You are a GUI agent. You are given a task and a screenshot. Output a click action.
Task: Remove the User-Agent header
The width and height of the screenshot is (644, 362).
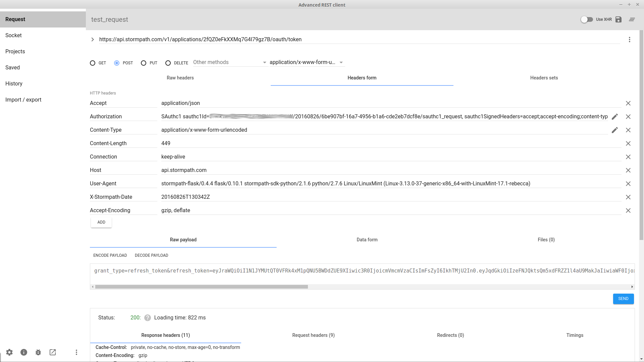click(628, 184)
